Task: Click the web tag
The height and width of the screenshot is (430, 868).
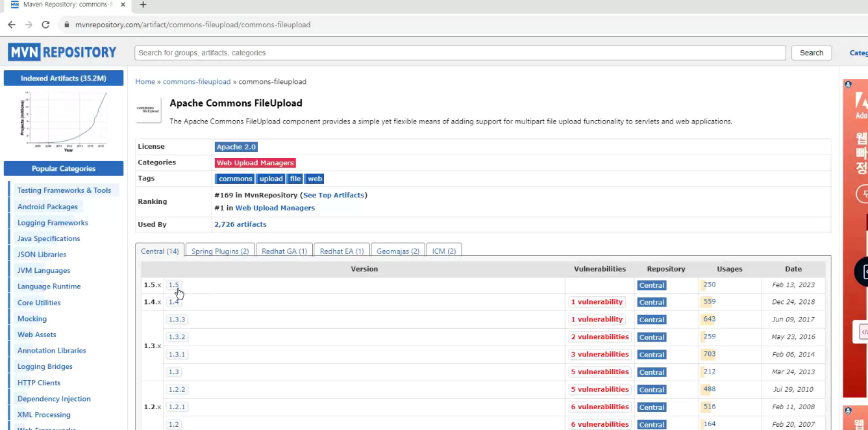Action: pos(315,179)
